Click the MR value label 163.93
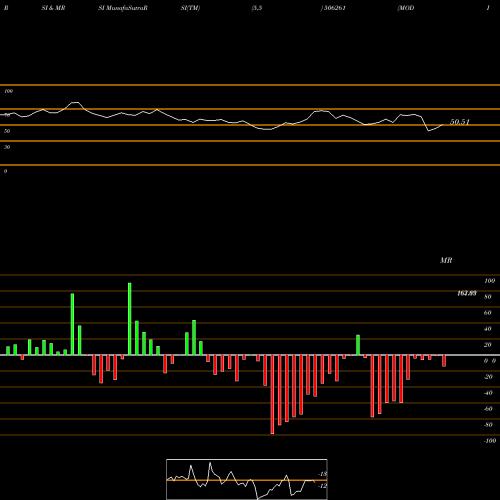Image resolution: width=500 pixels, height=500 pixels. pos(467,293)
